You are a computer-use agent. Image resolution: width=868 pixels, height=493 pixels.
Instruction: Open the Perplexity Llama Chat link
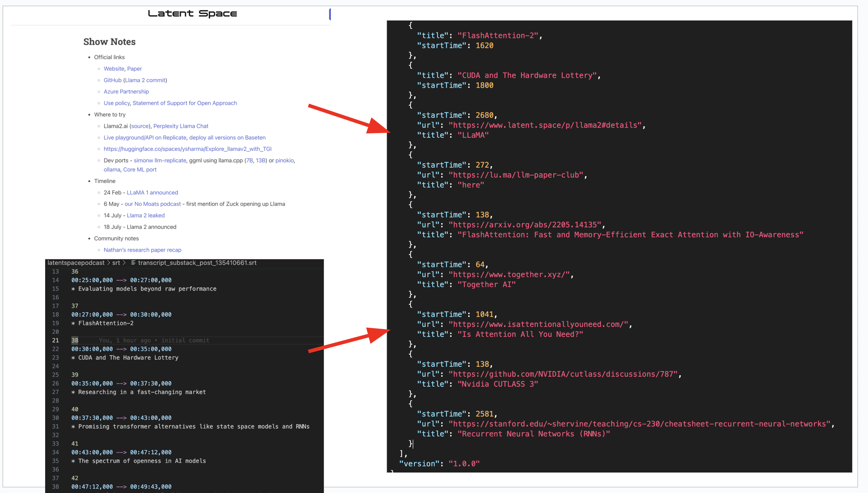[x=180, y=126]
